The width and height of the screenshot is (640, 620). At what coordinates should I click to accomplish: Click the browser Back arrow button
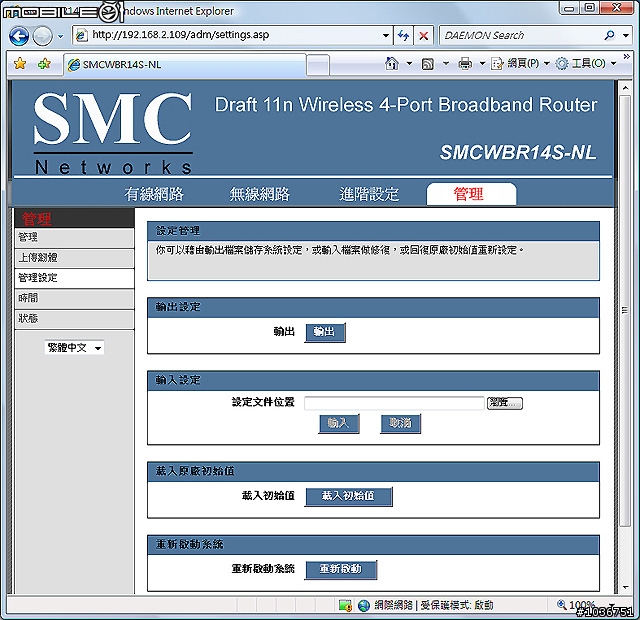tap(18, 36)
